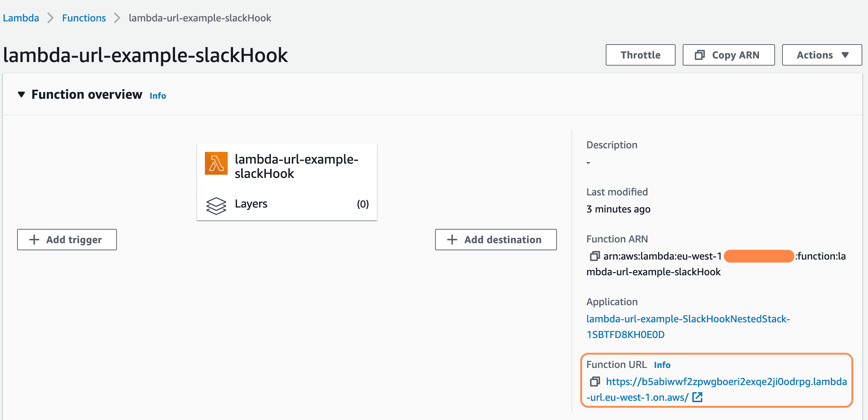Viewport: 868px width, 420px height.
Task: Click the plus icon on Add destination
Action: tap(452, 240)
